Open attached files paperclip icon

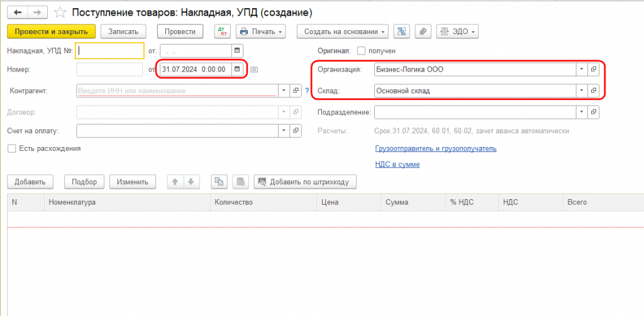pos(423,31)
